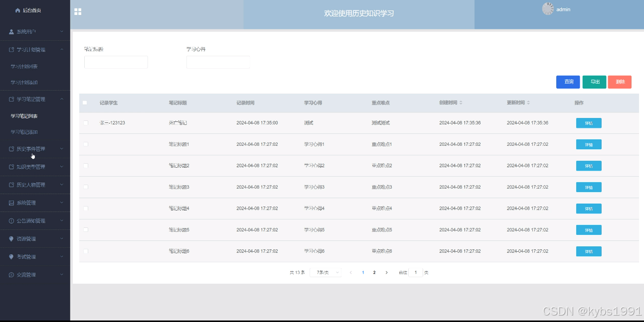Click the blue 查询 button
The height and width of the screenshot is (322, 644).
568,82
